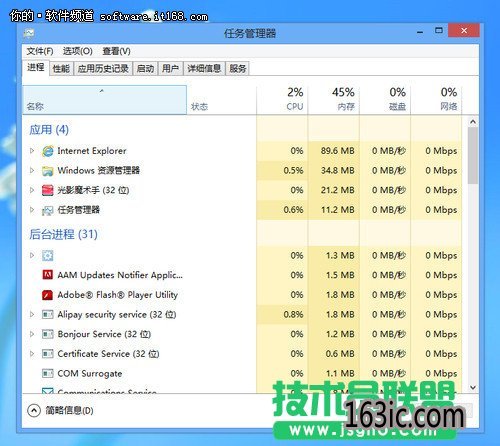Sort by the 磁盘 column header

[x=385, y=100]
